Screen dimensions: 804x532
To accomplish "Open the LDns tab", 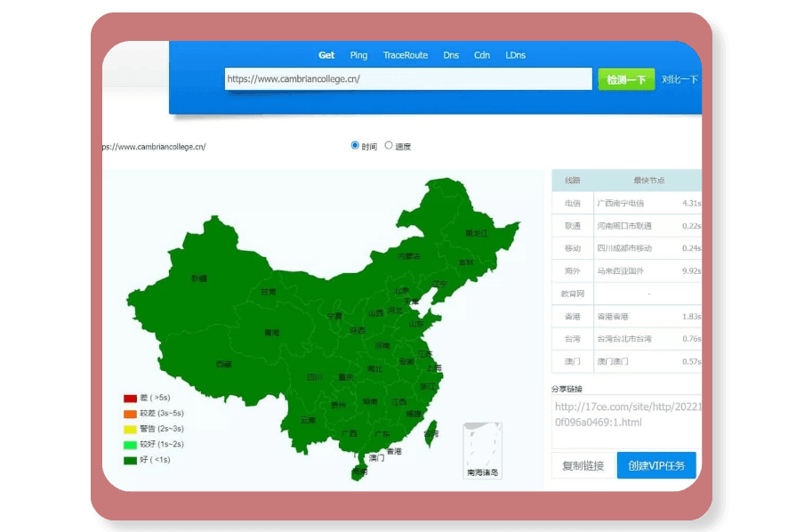I will [515, 55].
